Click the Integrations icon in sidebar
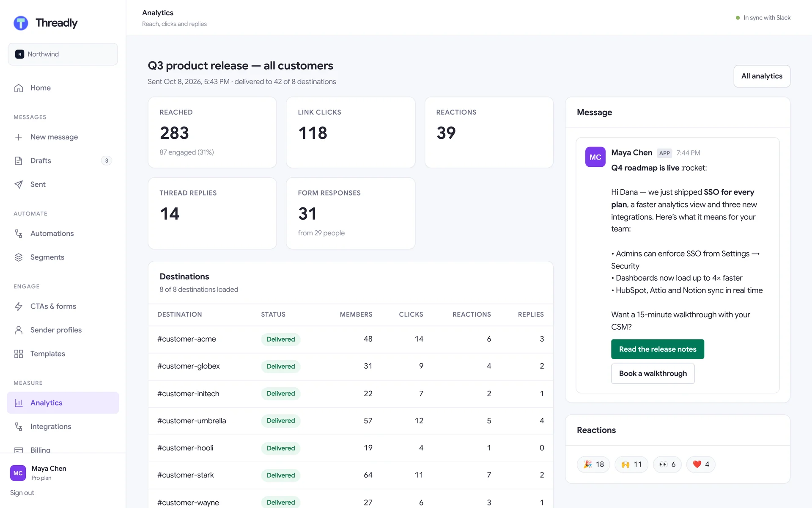The image size is (812, 508). tap(19, 427)
